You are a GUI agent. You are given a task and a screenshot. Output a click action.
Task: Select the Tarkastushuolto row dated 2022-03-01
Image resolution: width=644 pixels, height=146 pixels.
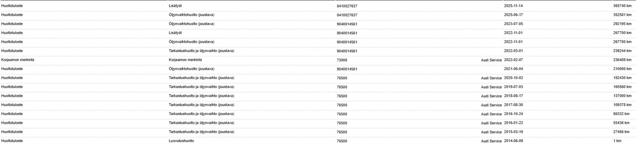[x=318, y=51]
